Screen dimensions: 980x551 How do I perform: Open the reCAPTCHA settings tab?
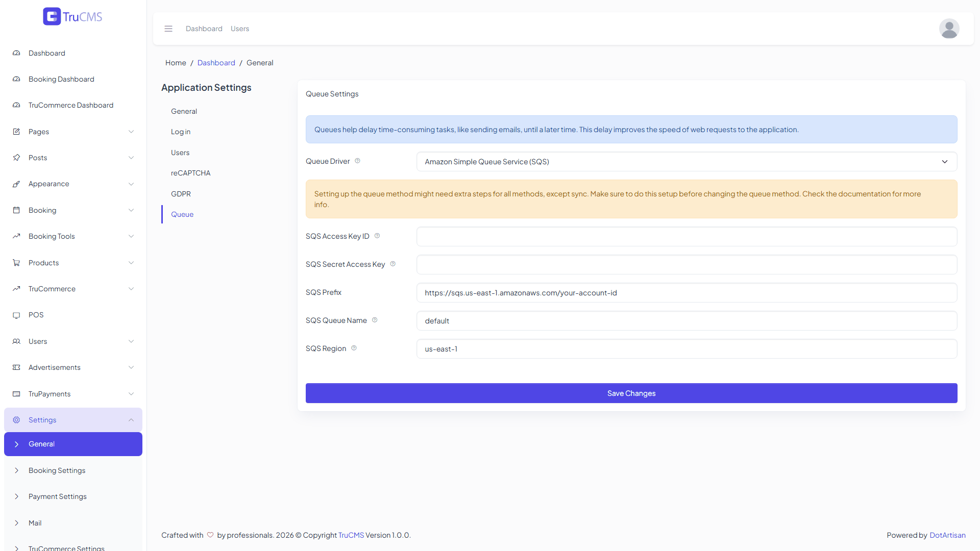pos(190,173)
